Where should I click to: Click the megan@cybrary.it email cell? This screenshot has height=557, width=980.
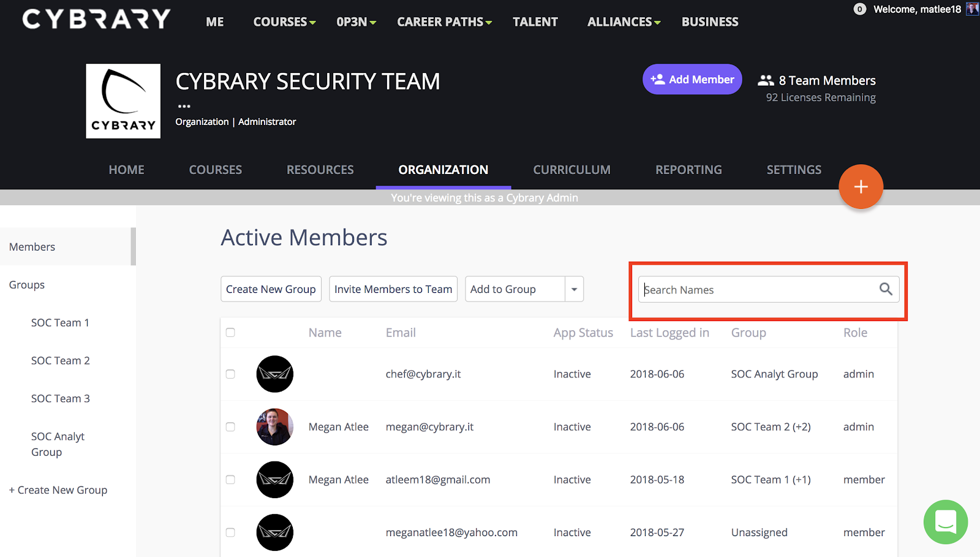pyautogui.click(x=429, y=427)
